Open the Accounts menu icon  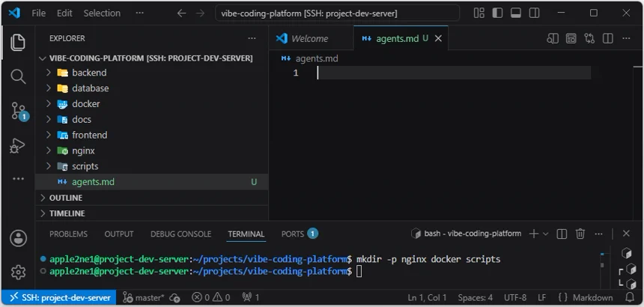(x=18, y=238)
